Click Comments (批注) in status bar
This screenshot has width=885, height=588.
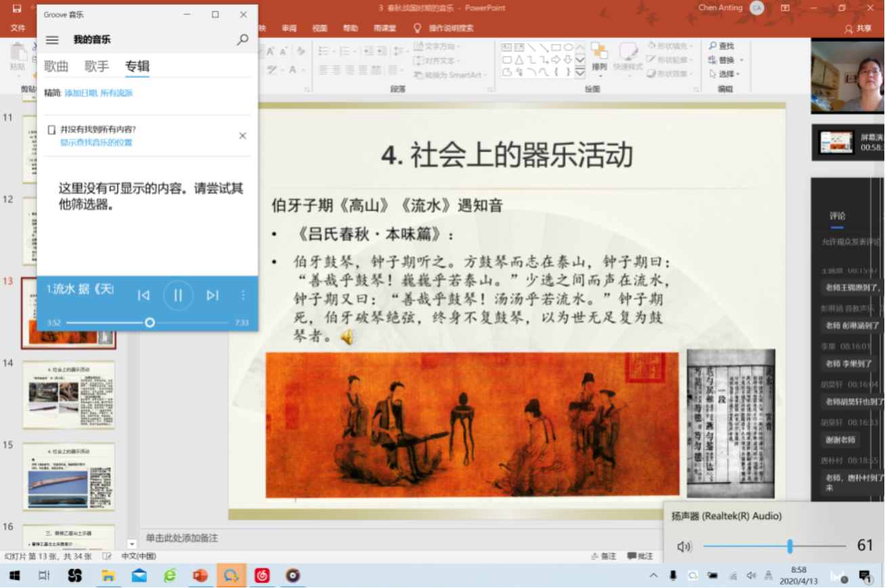coord(640,556)
